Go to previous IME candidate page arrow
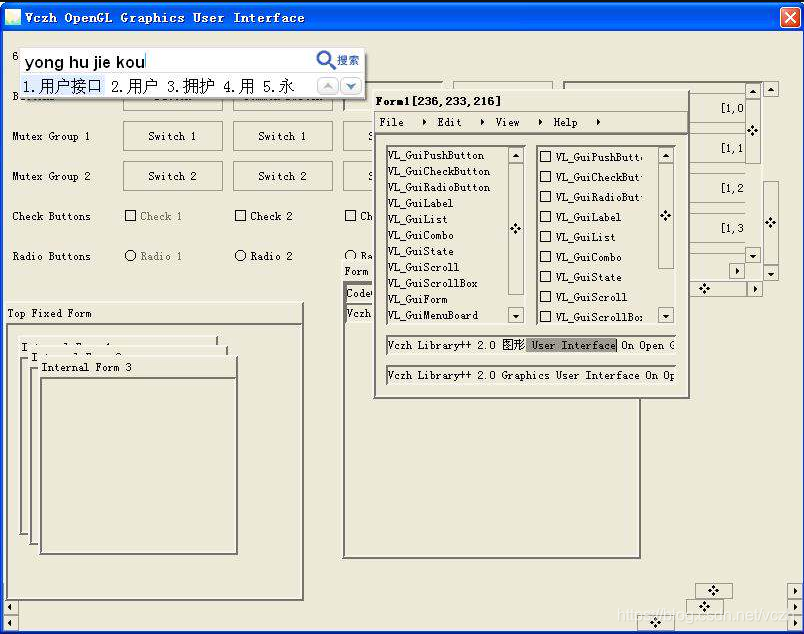The height and width of the screenshot is (634, 804). coord(328,86)
